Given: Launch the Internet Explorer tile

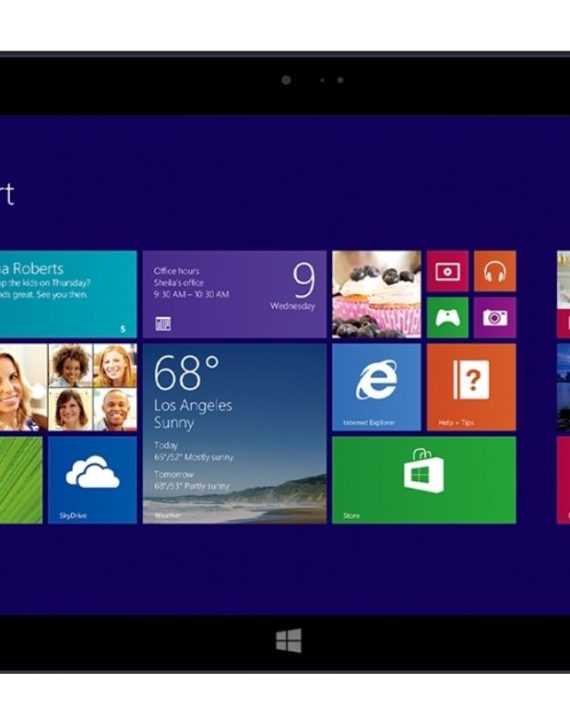Looking at the screenshot, I should pos(376,387).
